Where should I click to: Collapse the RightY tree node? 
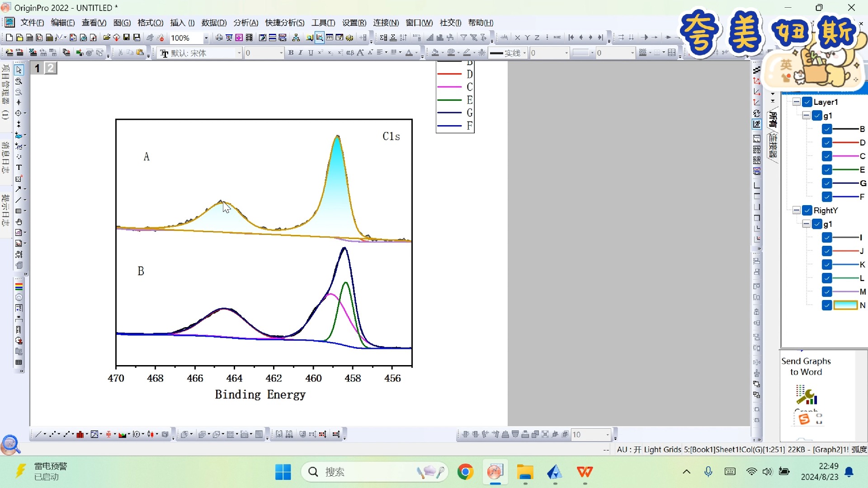click(797, 211)
